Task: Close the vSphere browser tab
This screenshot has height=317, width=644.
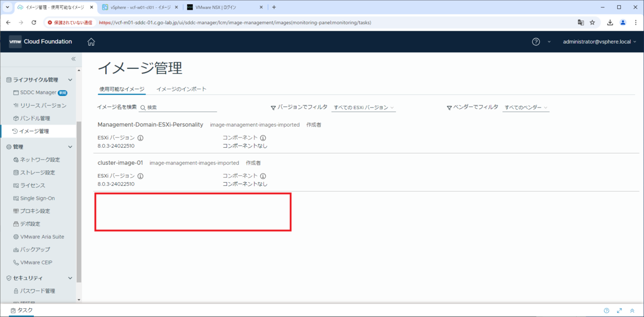Action: [176, 8]
